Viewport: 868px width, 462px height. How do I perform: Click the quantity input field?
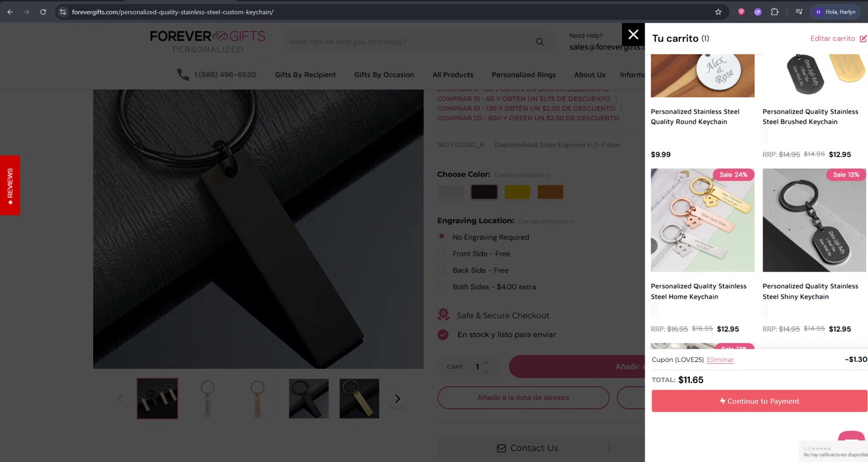(477, 367)
